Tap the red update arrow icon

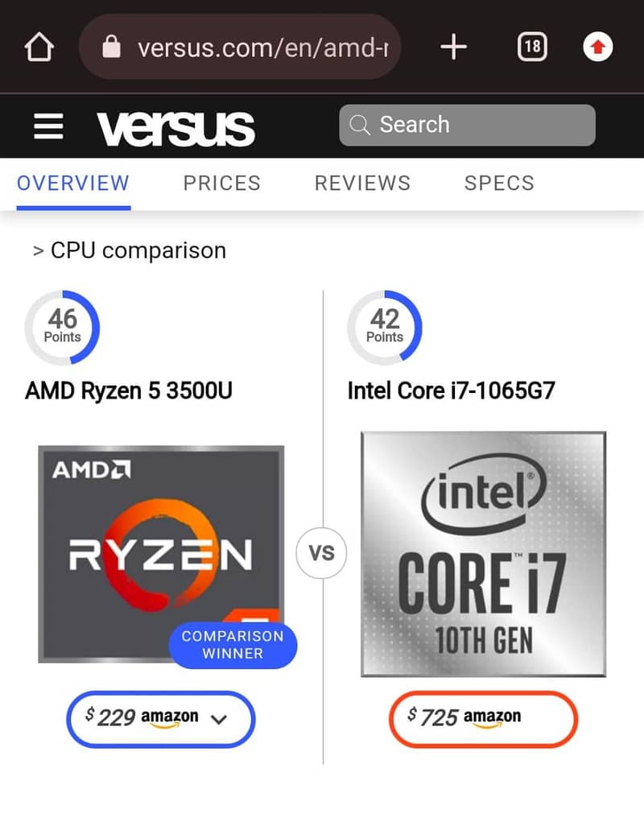[x=597, y=47]
